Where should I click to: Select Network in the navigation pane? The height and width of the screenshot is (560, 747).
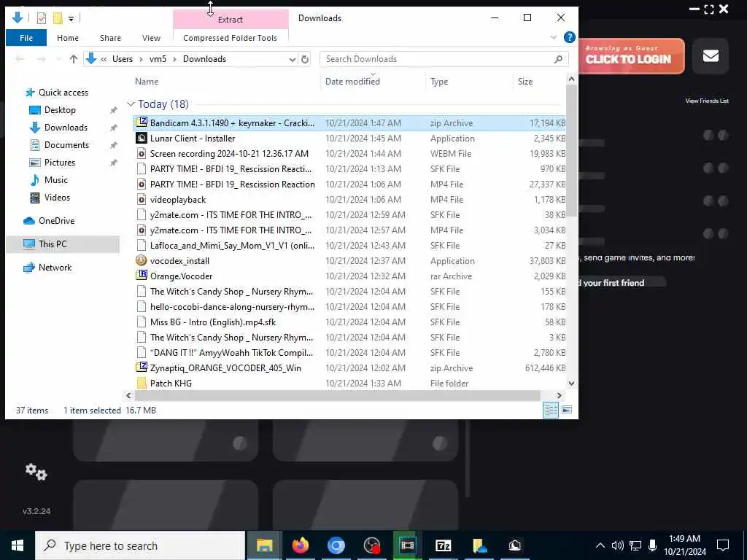[55, 267]
